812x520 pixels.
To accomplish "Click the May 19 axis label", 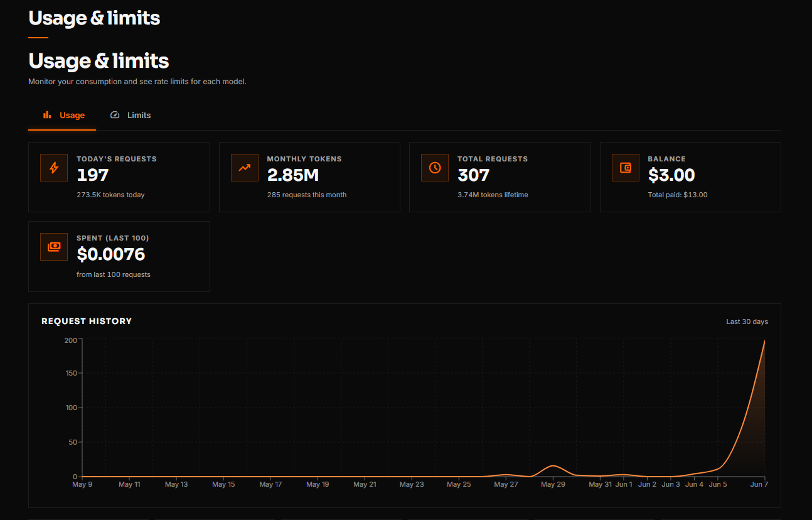I will click(x=318, y=484).
